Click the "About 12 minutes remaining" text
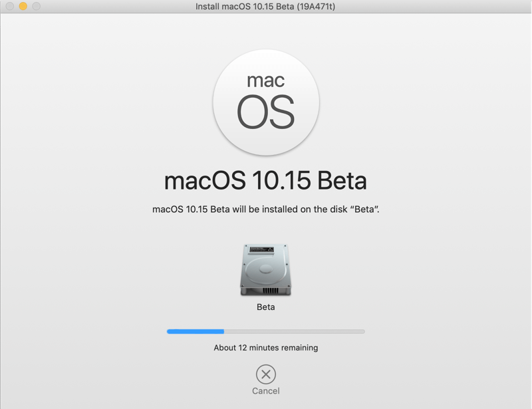Screen dimensions: 532x409 tap(265, 348)
